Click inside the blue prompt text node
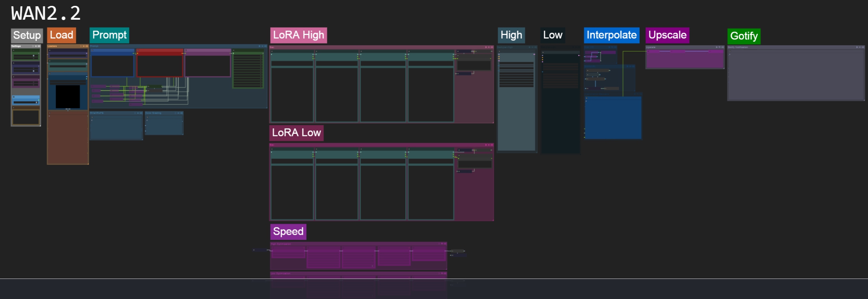 (x=113, y=65)
